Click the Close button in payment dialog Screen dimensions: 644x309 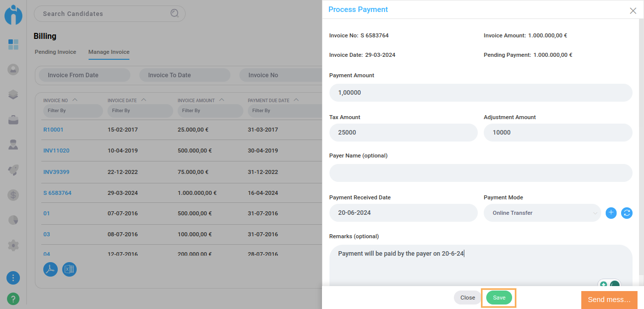467,298
